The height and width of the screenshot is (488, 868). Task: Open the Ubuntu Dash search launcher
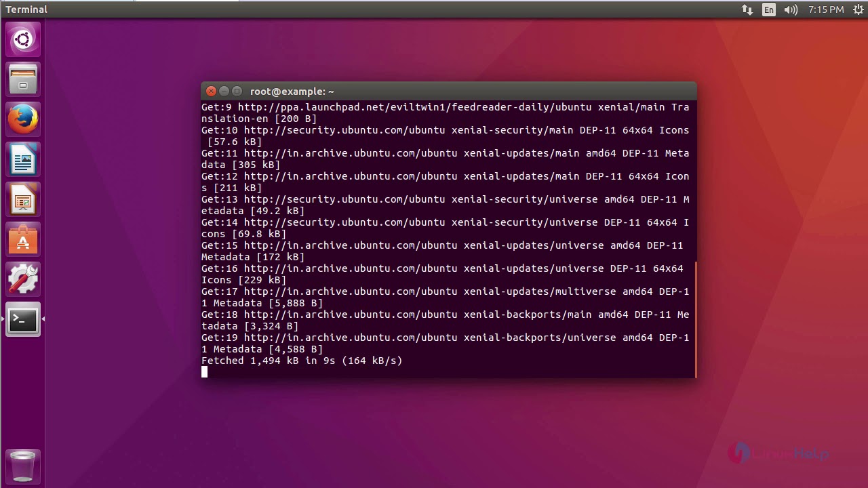coord(23,39)
